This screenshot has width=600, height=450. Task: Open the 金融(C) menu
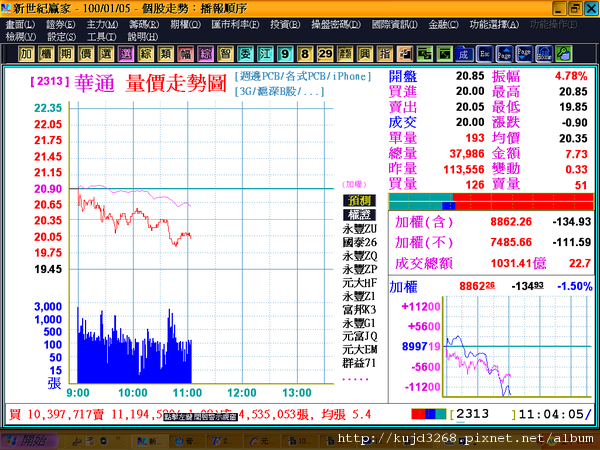[x=443, y=24]
